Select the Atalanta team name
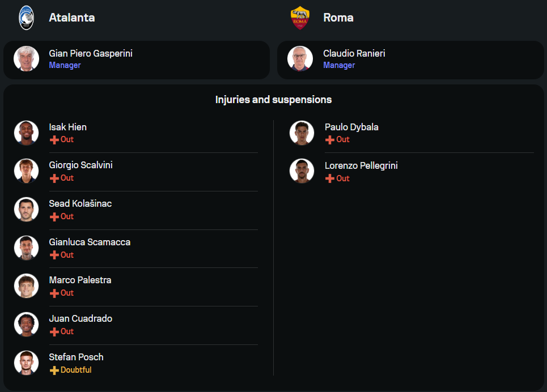547x392 pixels. [x=72, y=18]
